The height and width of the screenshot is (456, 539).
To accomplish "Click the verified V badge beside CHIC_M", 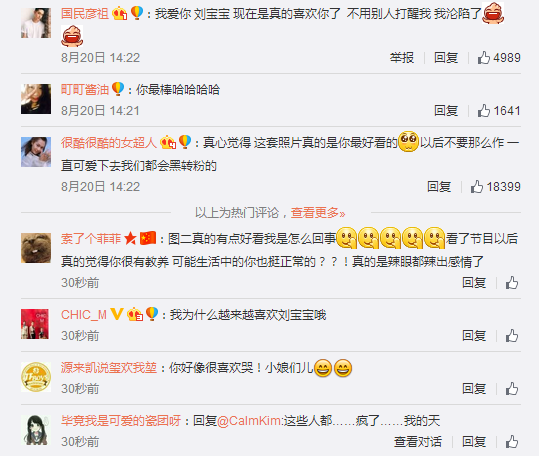I will 117,314.
